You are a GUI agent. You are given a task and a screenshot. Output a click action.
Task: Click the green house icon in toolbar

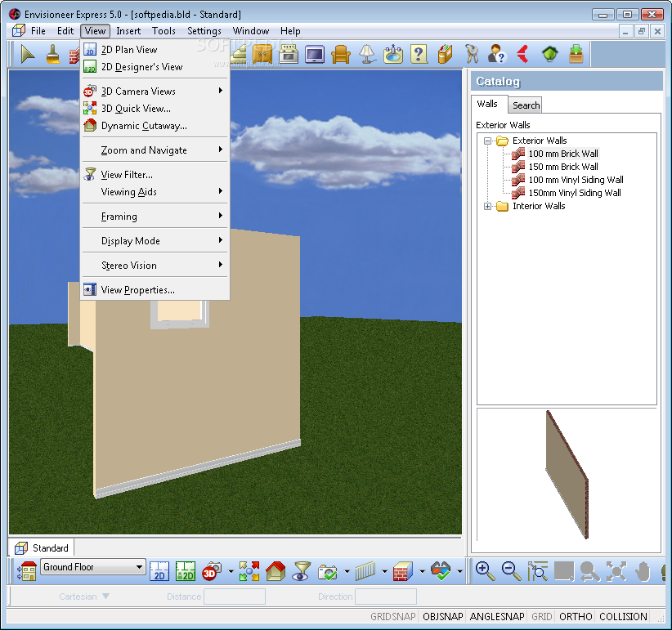coord(549,55)
